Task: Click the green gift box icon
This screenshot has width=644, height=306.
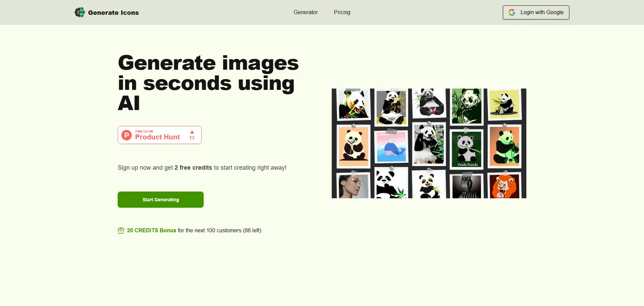Action: [x=121, y=231]
